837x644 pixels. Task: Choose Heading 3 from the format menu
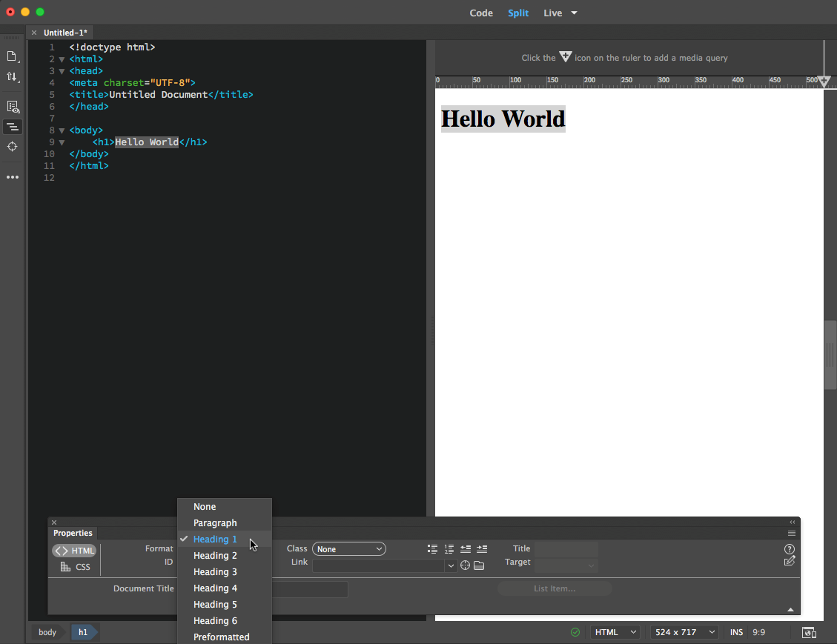coord(215,572)
